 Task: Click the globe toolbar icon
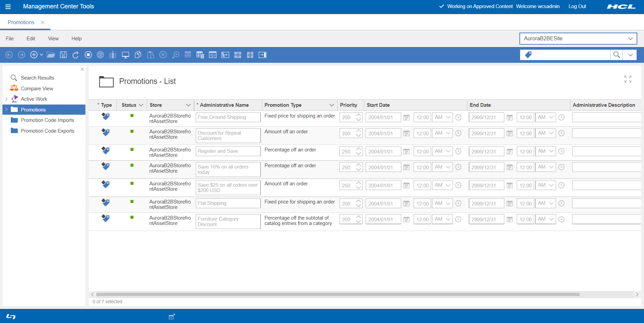[100, 55]
